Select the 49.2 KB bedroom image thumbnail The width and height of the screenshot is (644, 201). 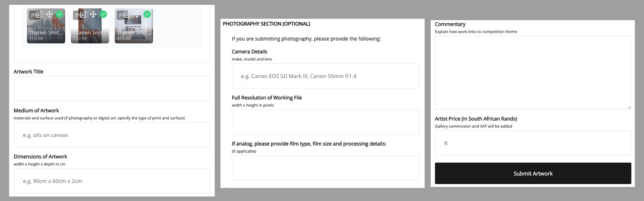point(134,26)
